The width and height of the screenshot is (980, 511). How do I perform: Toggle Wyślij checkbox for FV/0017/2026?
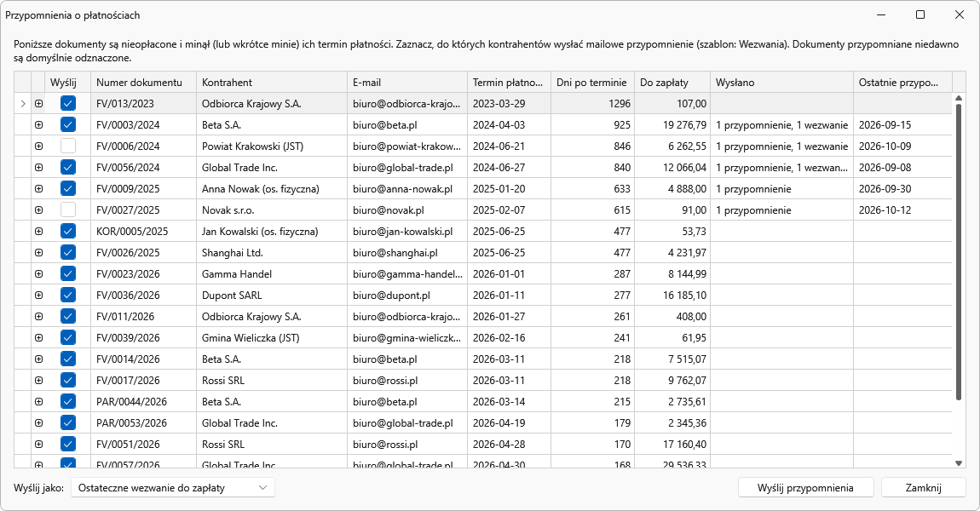point(68,380)
